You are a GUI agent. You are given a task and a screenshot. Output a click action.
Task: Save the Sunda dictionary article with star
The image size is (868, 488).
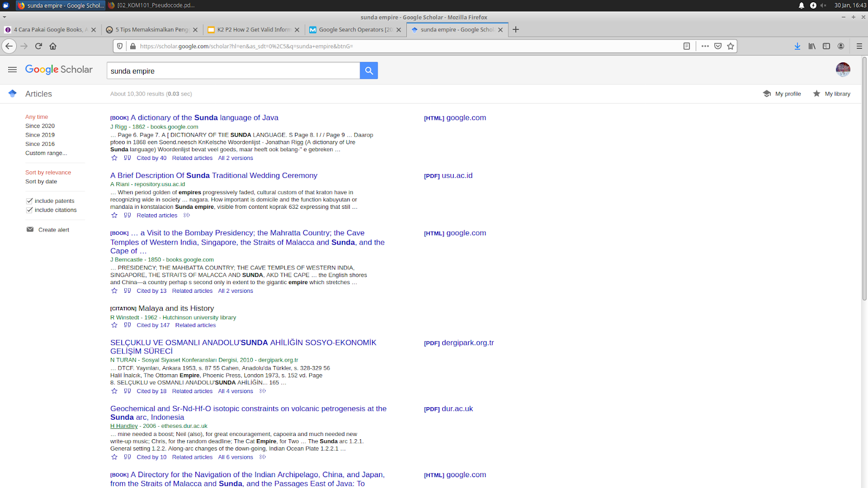(x=114, y=158)
